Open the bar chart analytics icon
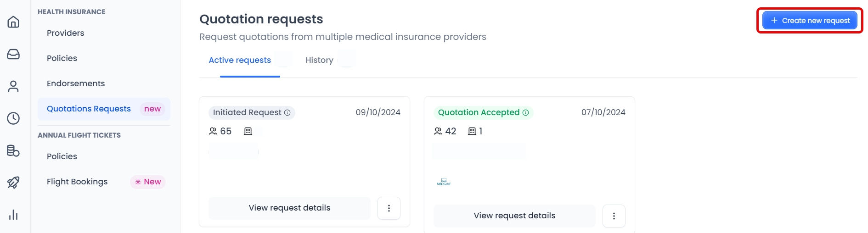This screenshot has height=233, width=868. point(13,215)
